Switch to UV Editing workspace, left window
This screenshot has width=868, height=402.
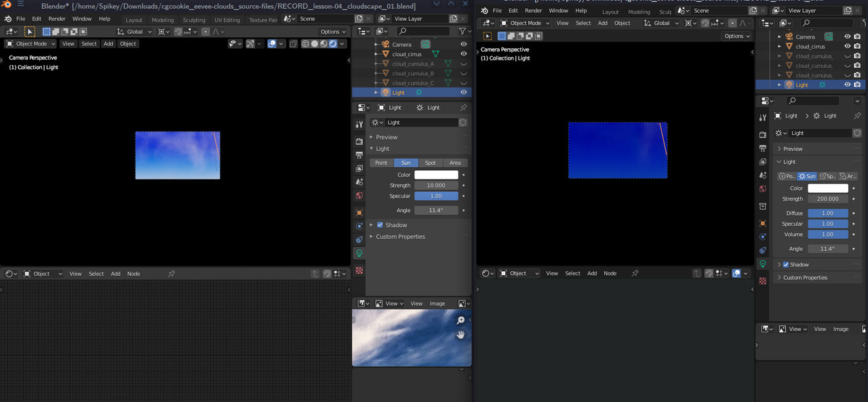tap(227, 20)
